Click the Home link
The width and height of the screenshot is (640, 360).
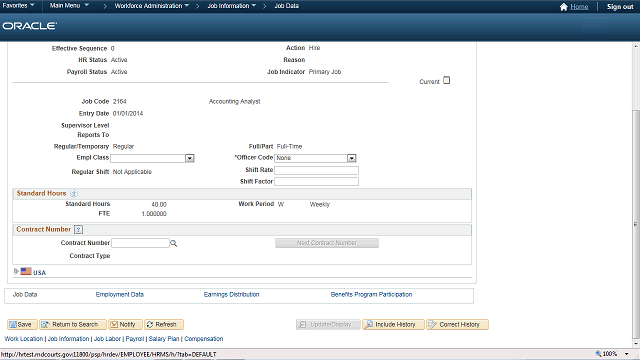tap(579, 7)
